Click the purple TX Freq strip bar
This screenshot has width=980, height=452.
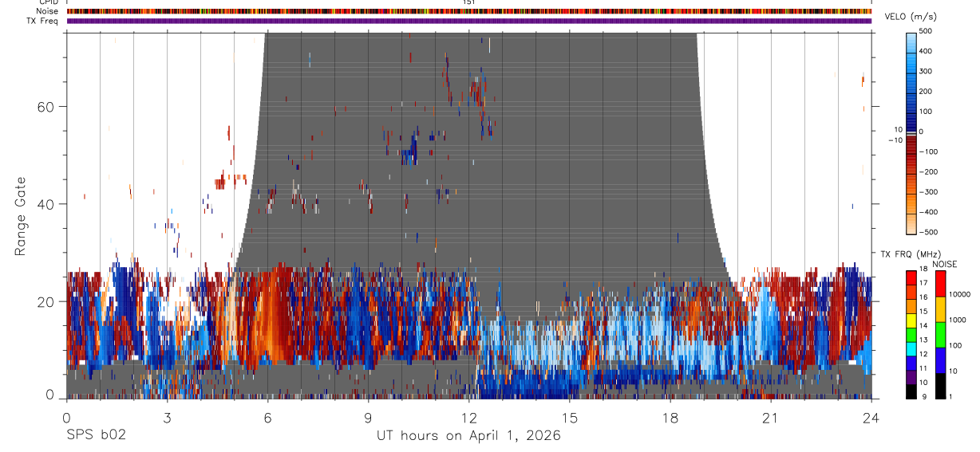click(x=468, y=21)
